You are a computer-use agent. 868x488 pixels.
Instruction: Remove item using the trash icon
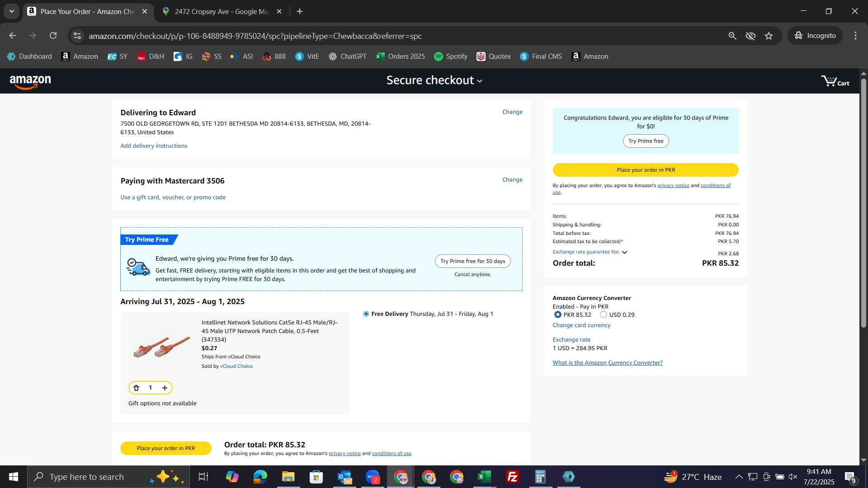click(136, 388)
